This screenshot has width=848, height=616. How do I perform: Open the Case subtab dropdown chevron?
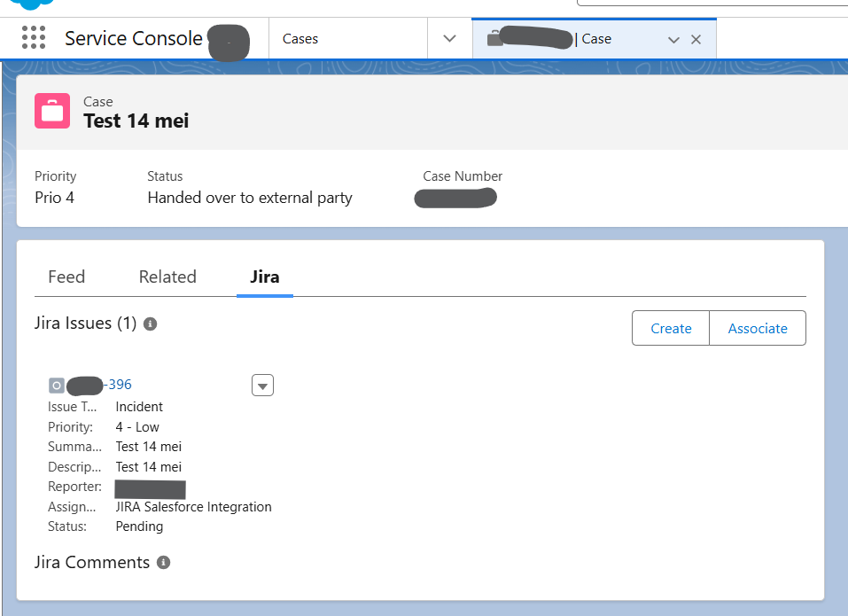click(673, 40)
